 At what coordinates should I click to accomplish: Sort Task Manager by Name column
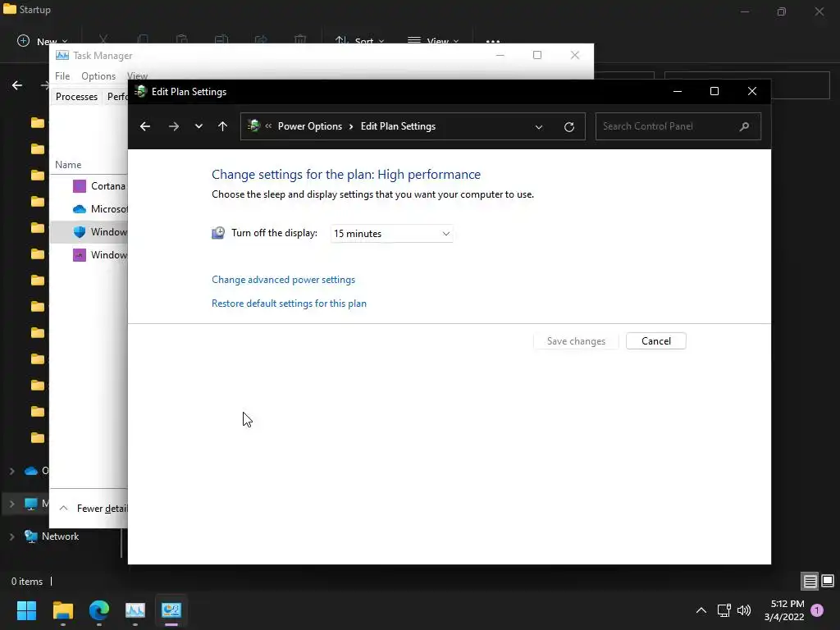(68, 165)
